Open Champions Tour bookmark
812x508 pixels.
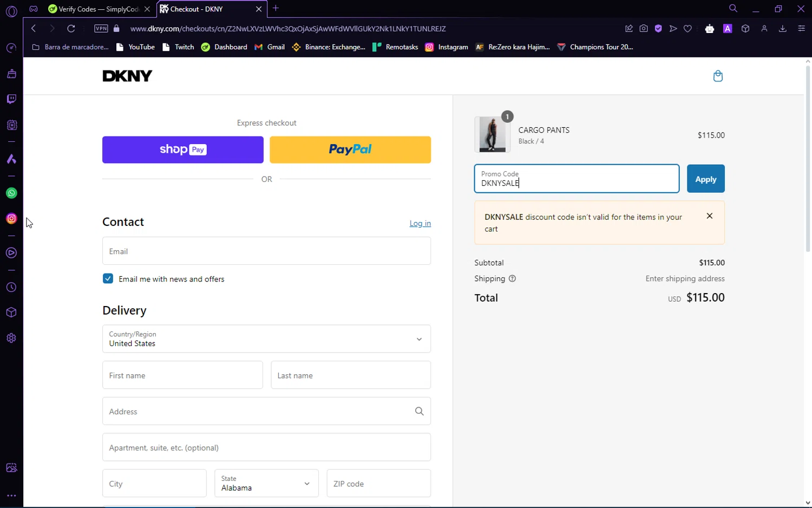pos(595,47)
